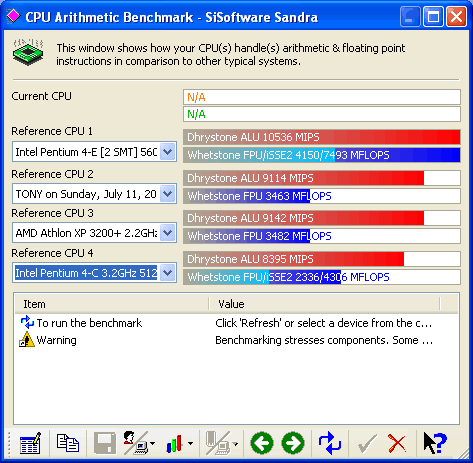Click the 'Reference CPU 4' label
The image size is (473, 463).
(52, 253)
